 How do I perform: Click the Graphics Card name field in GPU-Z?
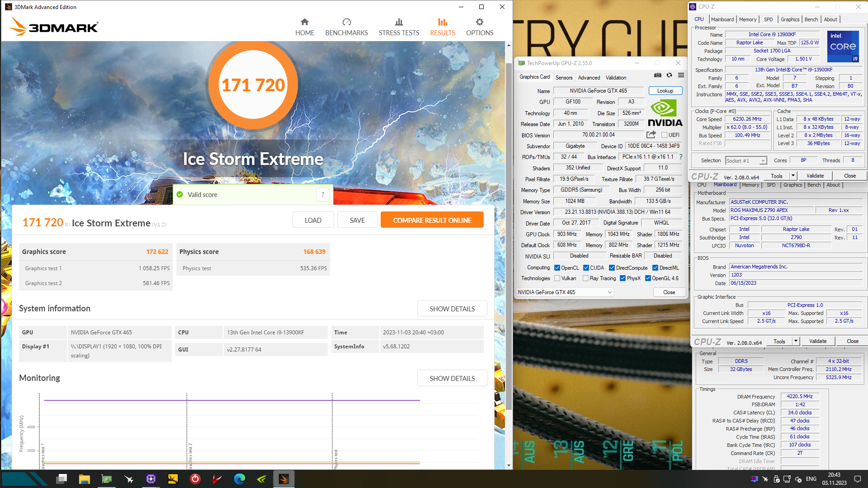(x=598, y=91)
